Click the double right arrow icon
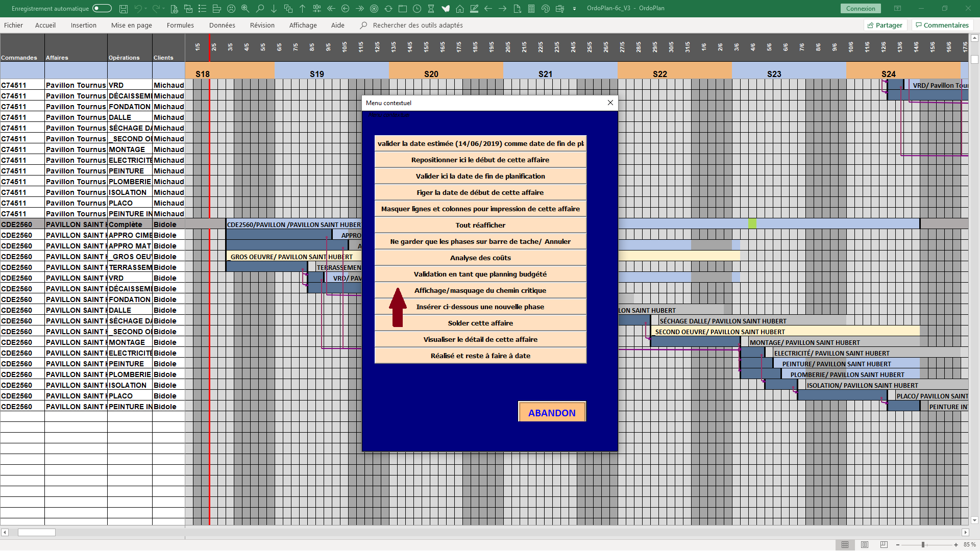 360,8
